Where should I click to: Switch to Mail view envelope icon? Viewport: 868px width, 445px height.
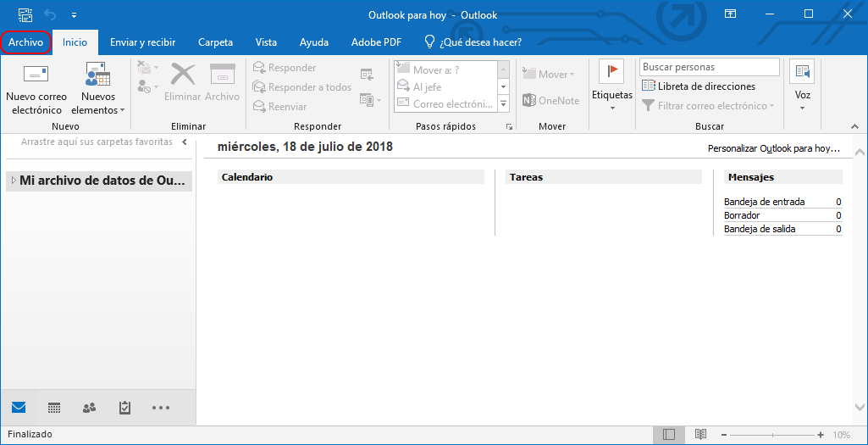[19, 408]
